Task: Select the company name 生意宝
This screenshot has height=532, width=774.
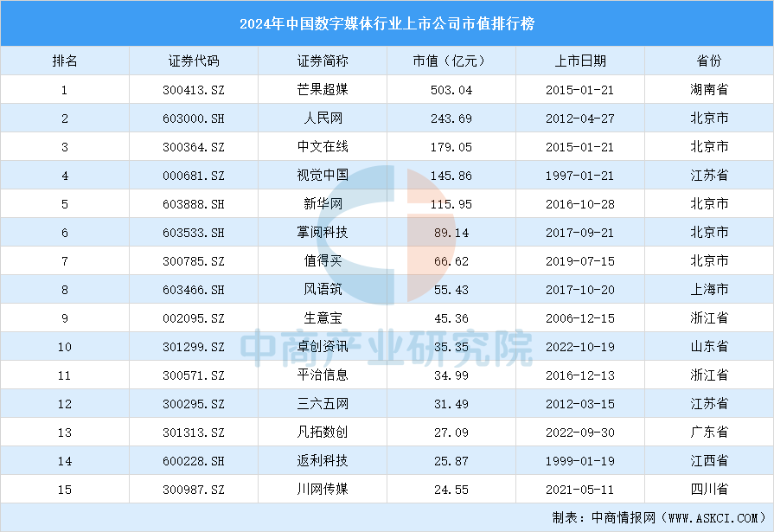Action: pos(323,318)
